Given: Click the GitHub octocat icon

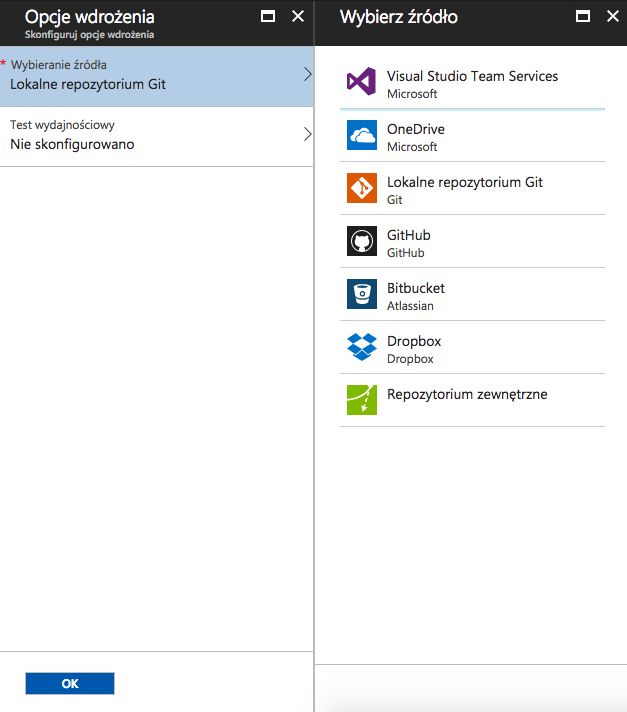Looking at the screenshot, I should (361, 241).
